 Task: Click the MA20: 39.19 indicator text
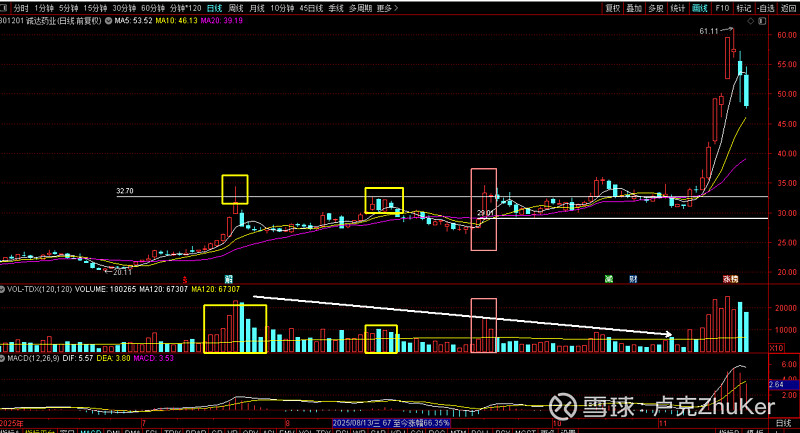221,21
